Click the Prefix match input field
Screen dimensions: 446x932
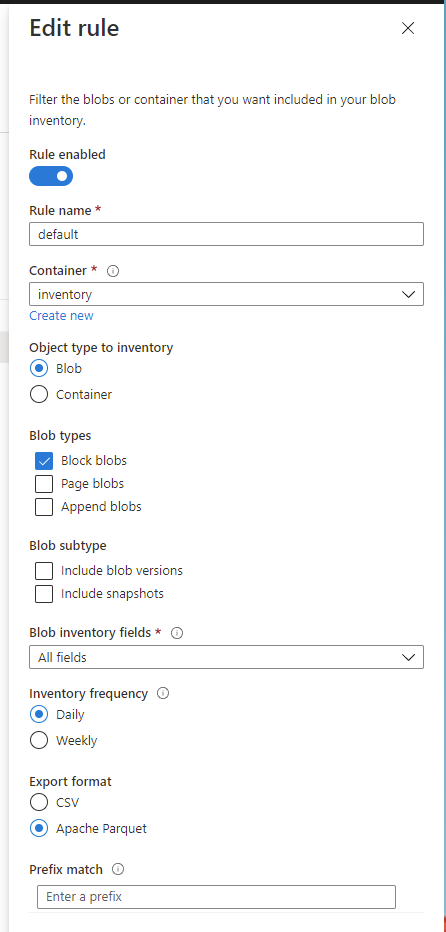(x=216, y=897)
